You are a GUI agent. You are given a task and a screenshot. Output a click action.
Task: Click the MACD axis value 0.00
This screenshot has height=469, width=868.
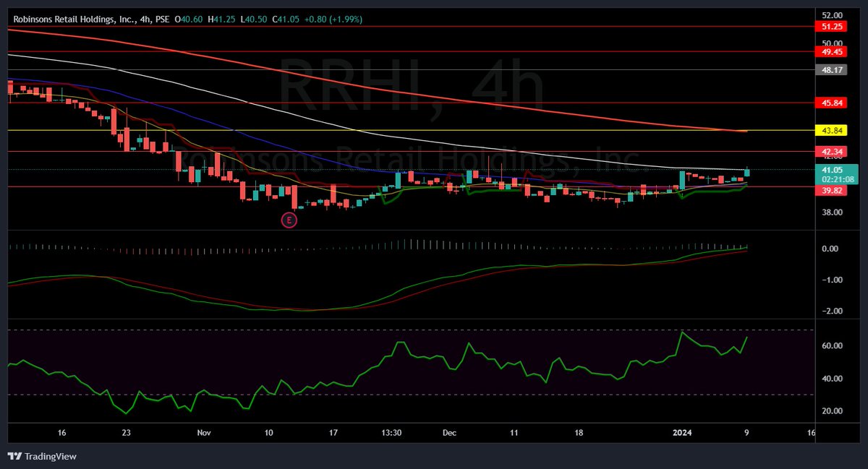[x=830, y=249]
